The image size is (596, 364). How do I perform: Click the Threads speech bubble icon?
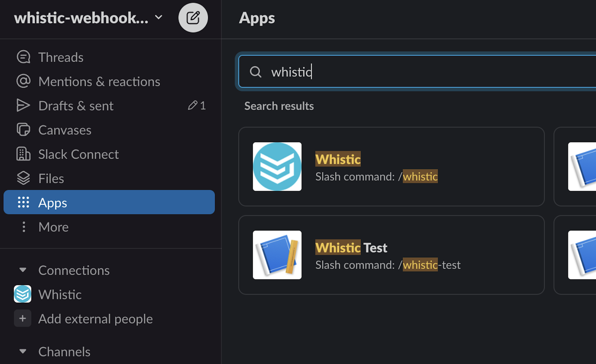click(23, 57)
